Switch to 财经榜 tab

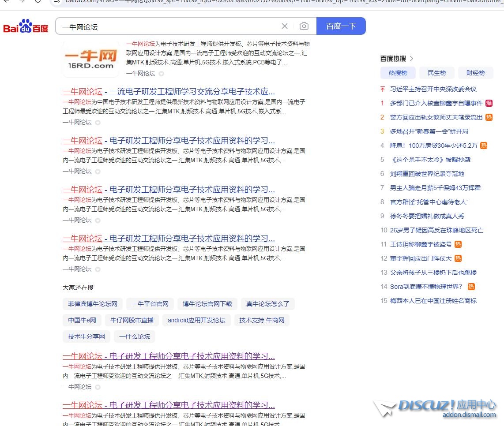point(475,73)
